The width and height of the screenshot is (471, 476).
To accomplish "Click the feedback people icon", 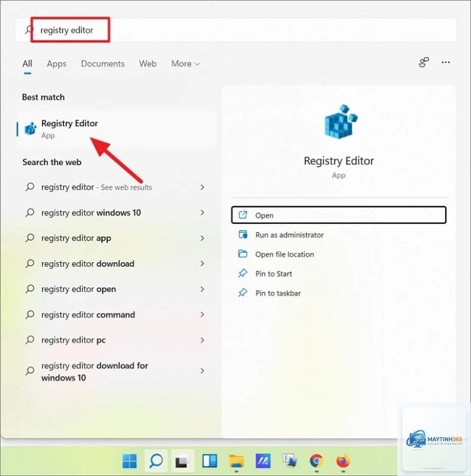I will [x=424, y=62].
